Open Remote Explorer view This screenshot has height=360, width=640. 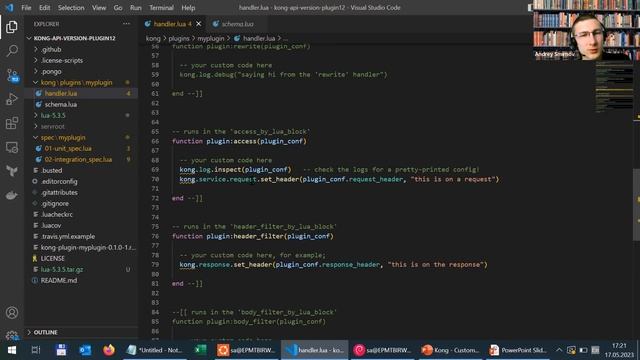(x=12, y=147)
